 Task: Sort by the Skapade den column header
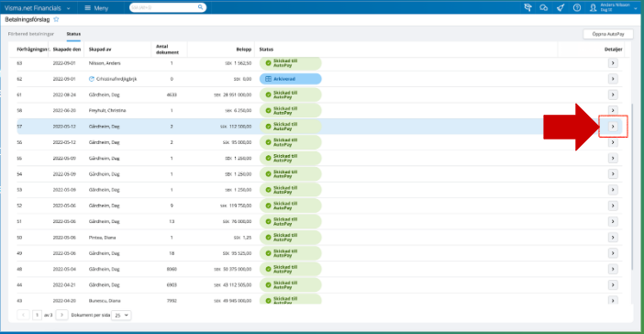coord(67,50)
